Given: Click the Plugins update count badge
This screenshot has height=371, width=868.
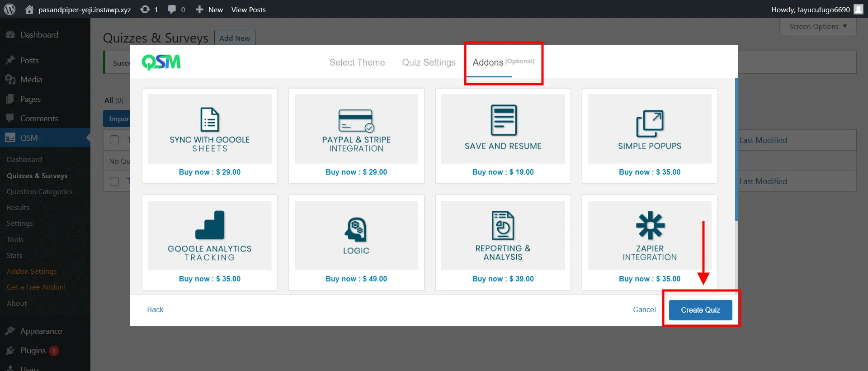Looking at the screenshot, I should click(54, 351).
